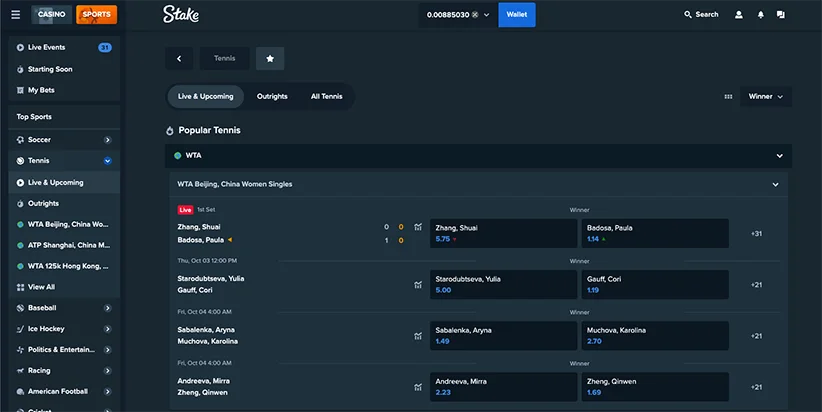Expand the Baseball sport arrow
The width and height of the screenshot is (822, 412).
click(x=107, y=308)
